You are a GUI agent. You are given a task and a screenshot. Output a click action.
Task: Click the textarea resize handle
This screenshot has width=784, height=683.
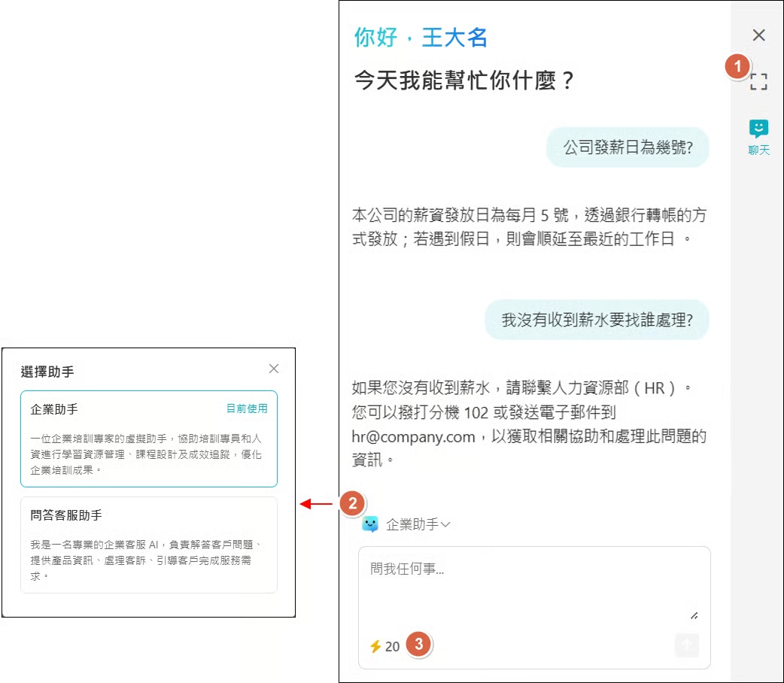(694, 615)
